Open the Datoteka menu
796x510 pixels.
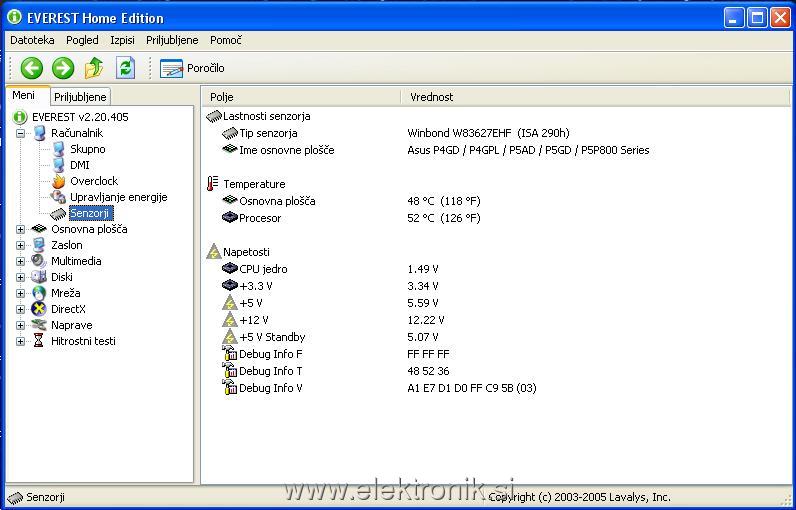tap(32, 40)
